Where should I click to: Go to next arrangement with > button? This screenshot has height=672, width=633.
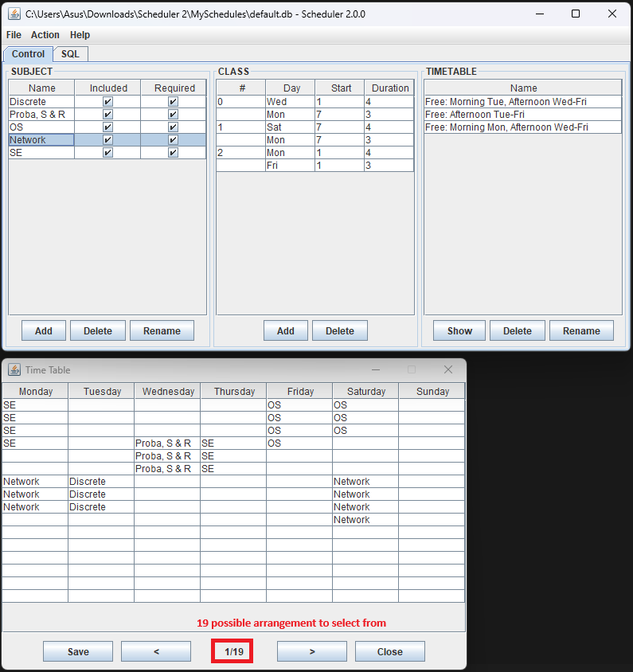(312, 651)
